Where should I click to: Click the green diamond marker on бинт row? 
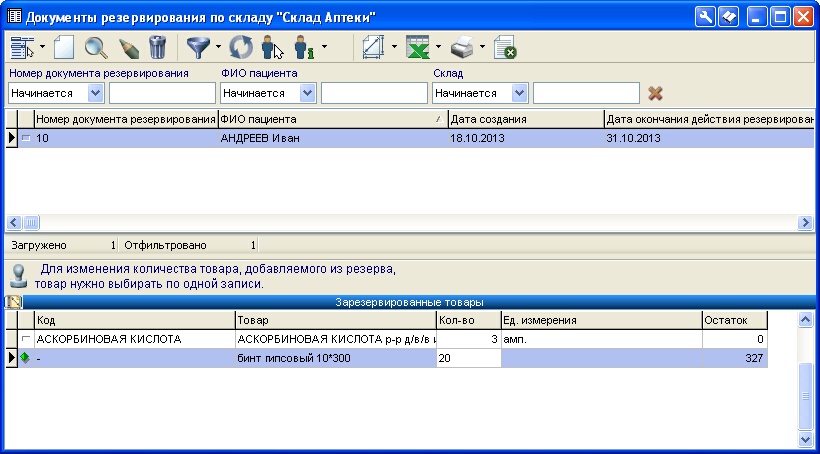click(x=25, y=358)
